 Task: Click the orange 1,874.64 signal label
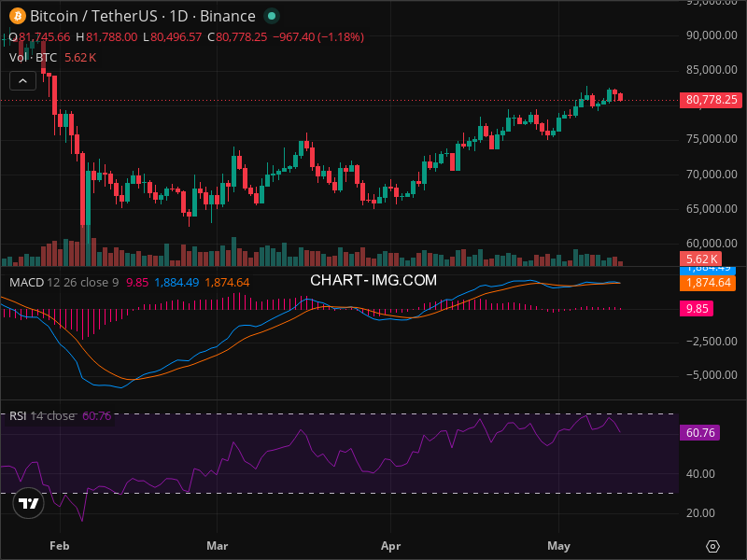[x=707, y=283]
